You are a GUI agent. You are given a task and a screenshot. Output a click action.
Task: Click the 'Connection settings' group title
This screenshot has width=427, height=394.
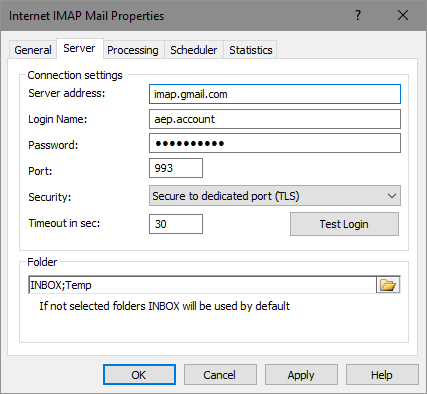[75, 75]
